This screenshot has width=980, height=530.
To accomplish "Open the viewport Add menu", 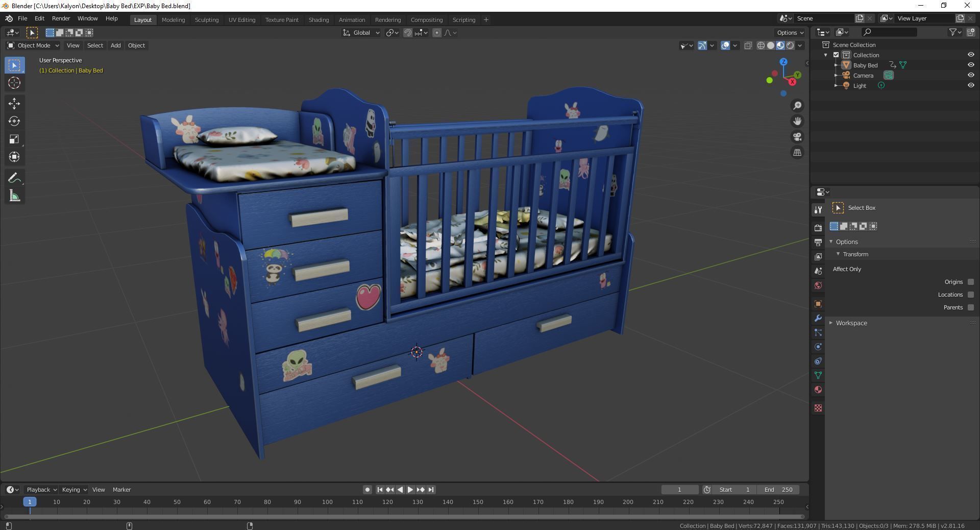I will click(115, 45).
